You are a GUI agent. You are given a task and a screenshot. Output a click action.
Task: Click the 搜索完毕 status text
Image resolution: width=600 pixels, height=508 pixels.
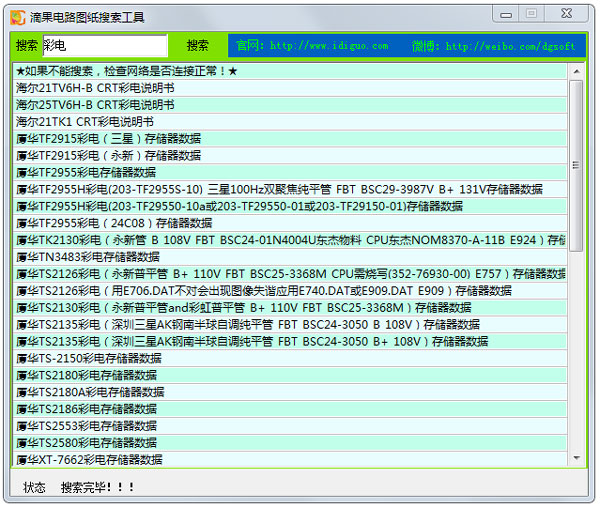(x=98, y=487)
